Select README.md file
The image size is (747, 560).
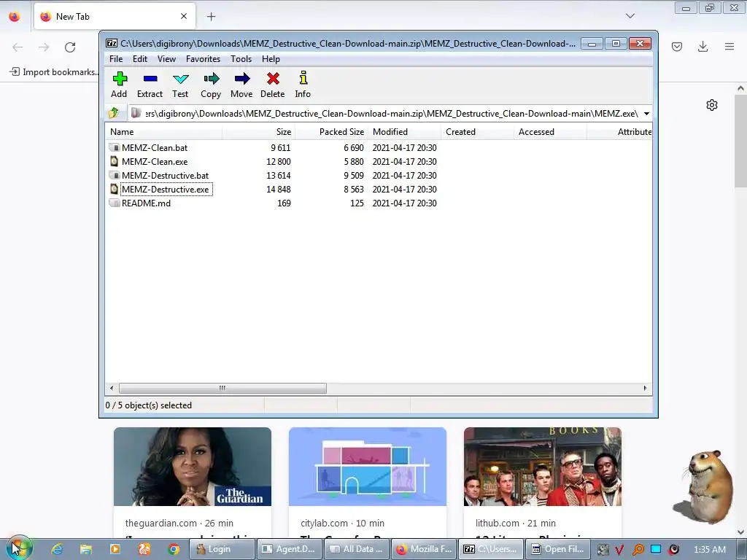point(146,203)
